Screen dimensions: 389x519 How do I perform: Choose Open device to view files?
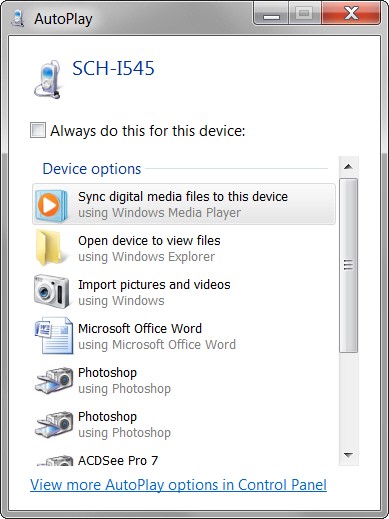coord(184,248)
